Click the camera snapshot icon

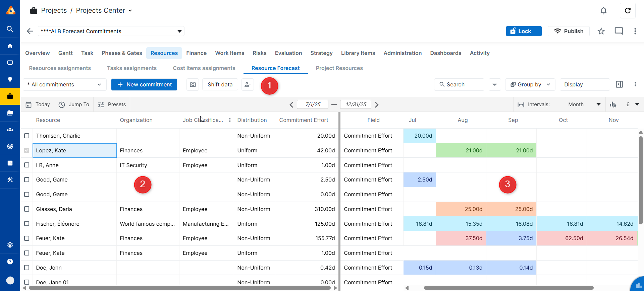point(193,85)
